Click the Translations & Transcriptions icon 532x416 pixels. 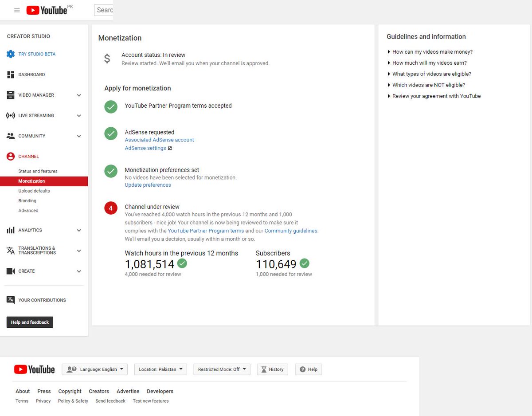(11, 251)
